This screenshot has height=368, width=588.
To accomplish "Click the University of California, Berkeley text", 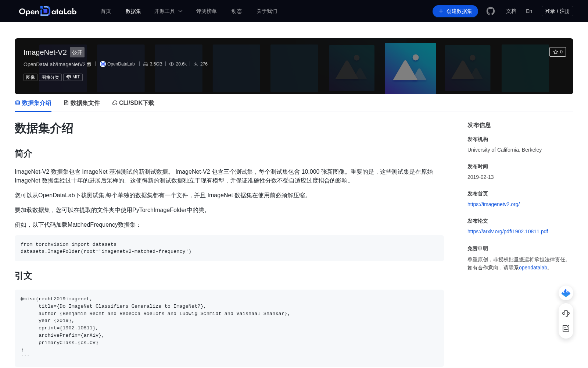I will click(505, 150).
